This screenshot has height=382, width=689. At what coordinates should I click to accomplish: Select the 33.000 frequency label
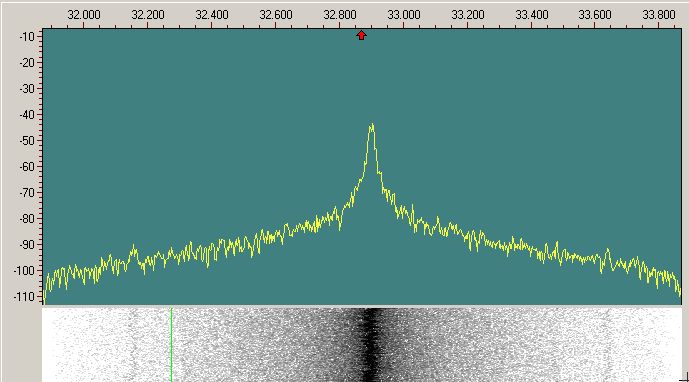pyautogui.click(x=403, y=15)
